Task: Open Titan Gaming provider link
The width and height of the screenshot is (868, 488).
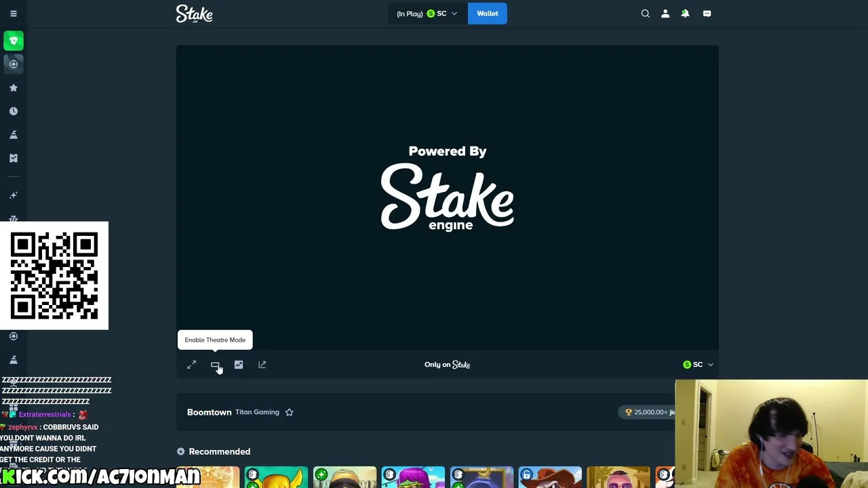Action: point(257,412)
